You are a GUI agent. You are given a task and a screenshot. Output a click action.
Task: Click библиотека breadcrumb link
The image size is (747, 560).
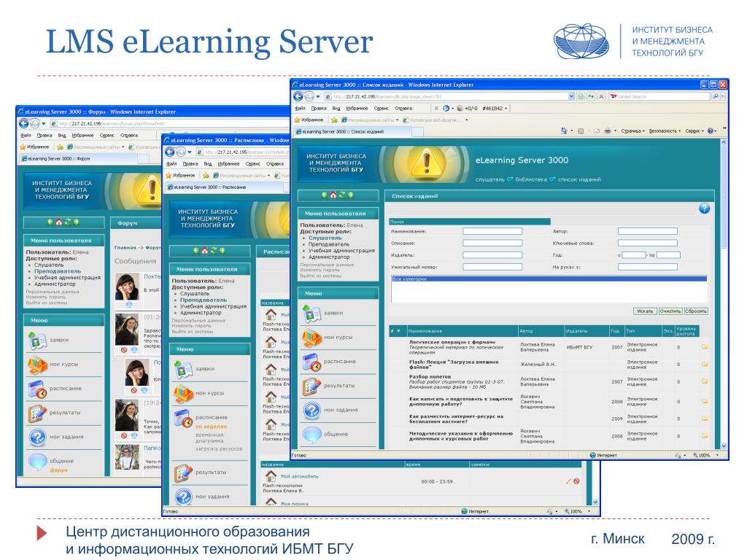click(x=531, y=179)
